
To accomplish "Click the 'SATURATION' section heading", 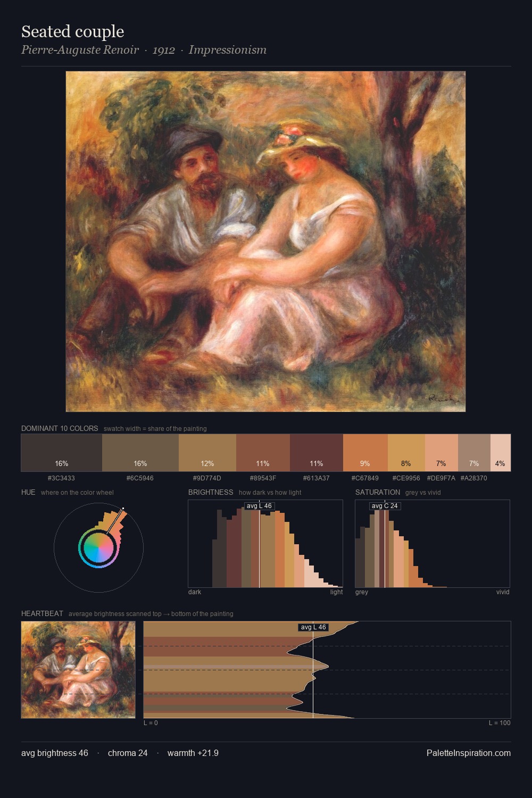I will (378, 492).
